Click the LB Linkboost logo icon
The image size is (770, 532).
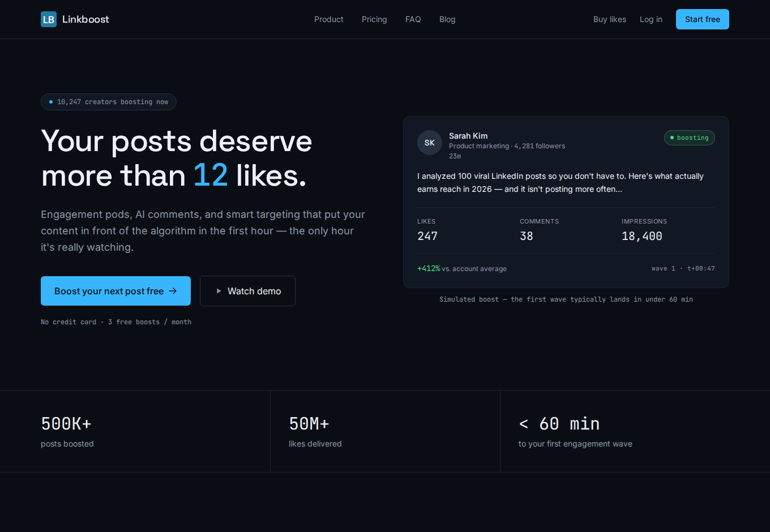click(x=49, y=19)
